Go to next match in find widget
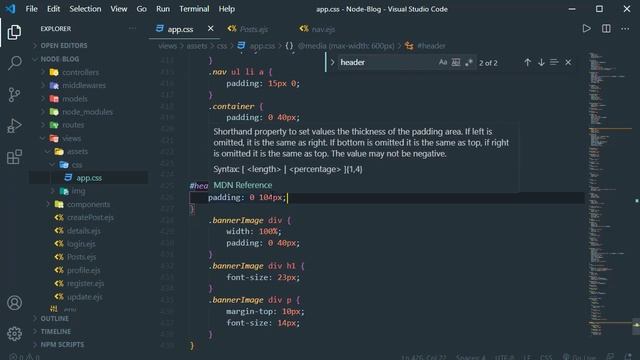 click(x=541, y=62)
